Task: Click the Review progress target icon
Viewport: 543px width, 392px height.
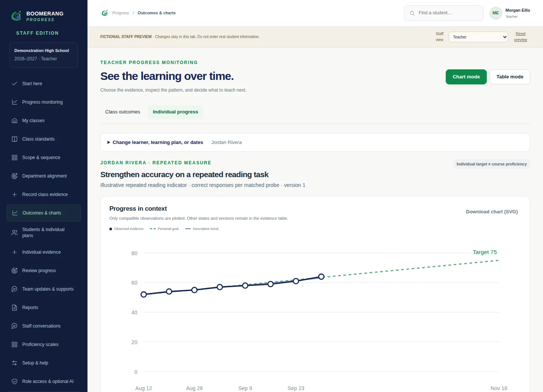Action: coord(14,271)
